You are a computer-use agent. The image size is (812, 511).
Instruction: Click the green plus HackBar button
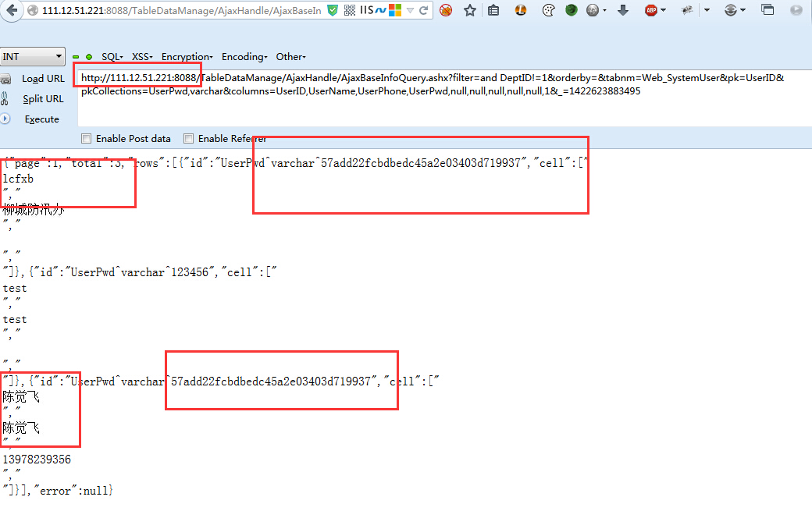[89, 57]
